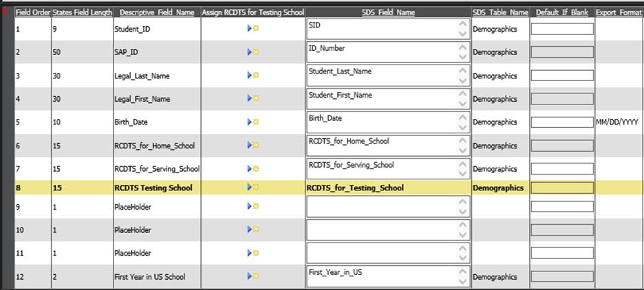
Task: Click the Default_If_Blank column header
Action: [x=561, y=12]
